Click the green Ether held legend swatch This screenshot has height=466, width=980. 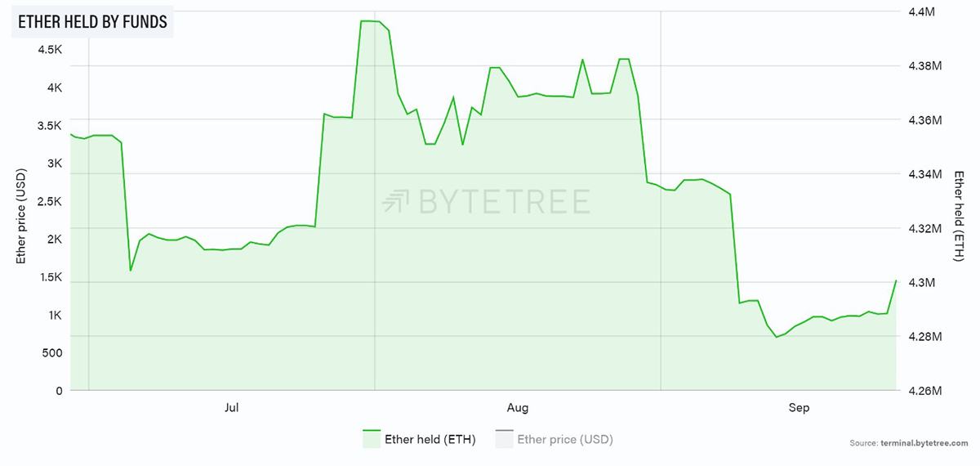click(x=372, y=439)
